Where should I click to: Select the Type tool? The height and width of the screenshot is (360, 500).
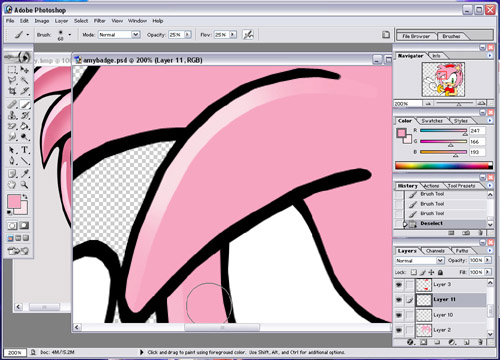(x=24, y=150)
